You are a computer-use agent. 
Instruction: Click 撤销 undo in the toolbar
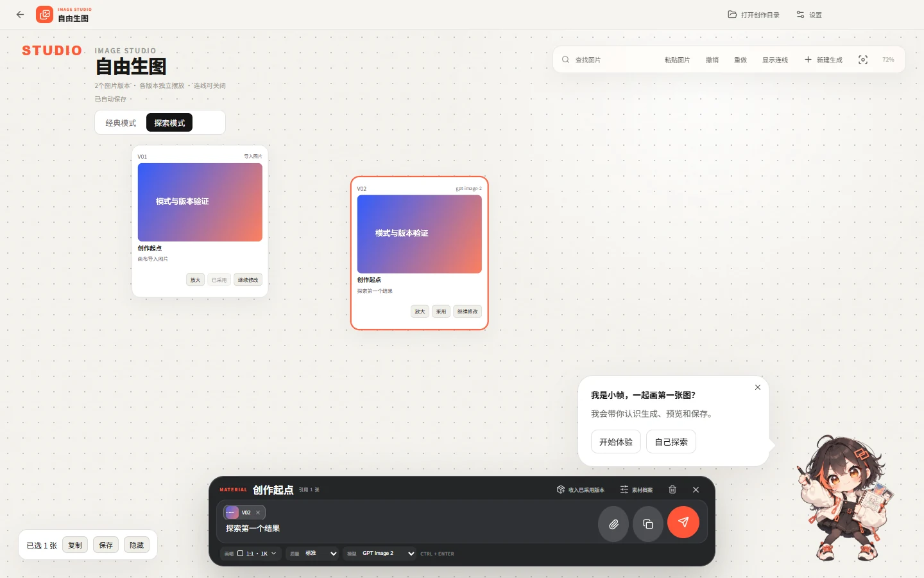712,60
